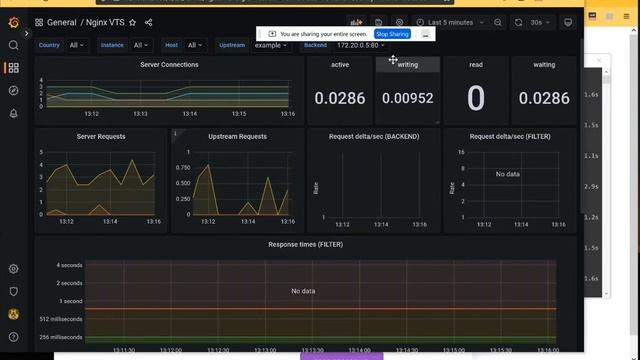Click the 0 value in the read panel

coord(476,98)
